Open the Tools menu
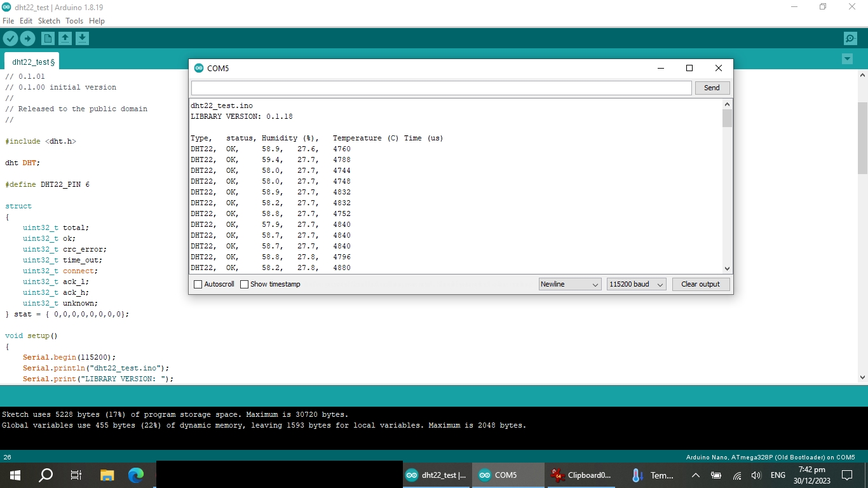 tap(74, 21)
